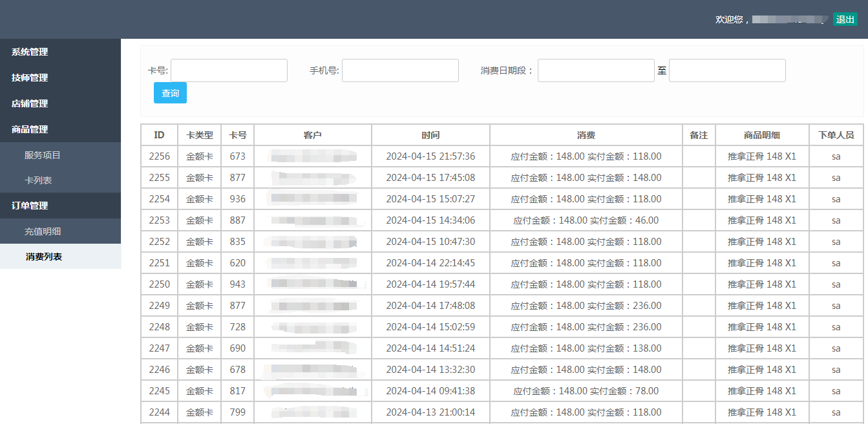868x424 pixels.
Task: Click card number 943 in row 2250
Action: point(238,284)
